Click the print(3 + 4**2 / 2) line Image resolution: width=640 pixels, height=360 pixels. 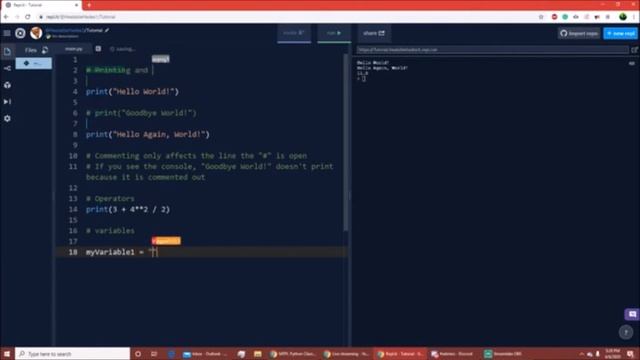[x=128, y=209]
